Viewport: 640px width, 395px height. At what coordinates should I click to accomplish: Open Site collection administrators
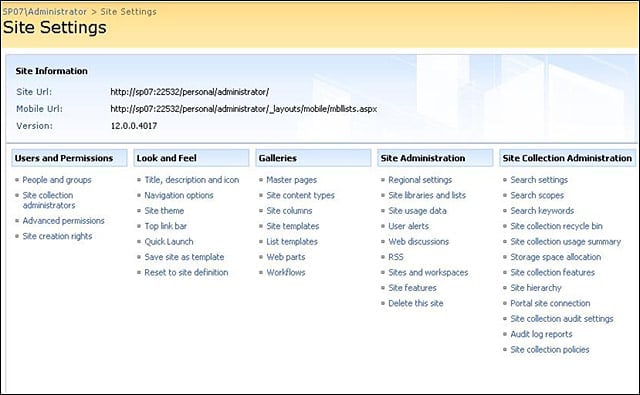[x=49, y=200]
